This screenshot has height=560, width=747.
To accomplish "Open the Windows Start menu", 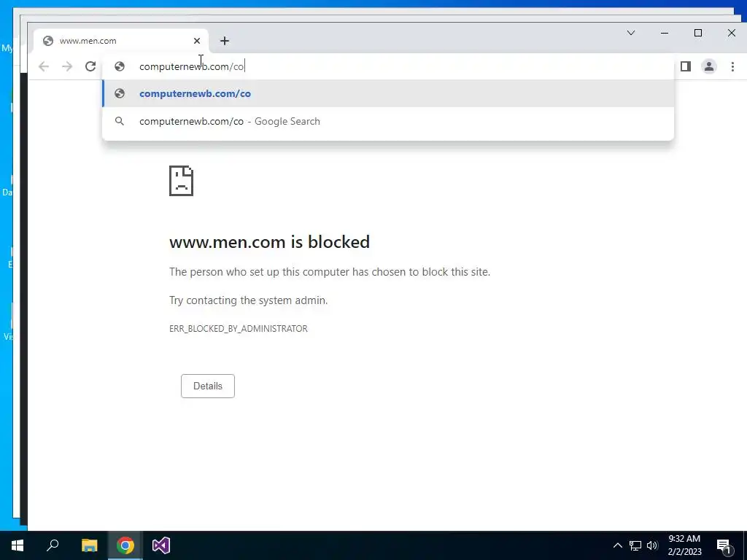I will (18, 545).
